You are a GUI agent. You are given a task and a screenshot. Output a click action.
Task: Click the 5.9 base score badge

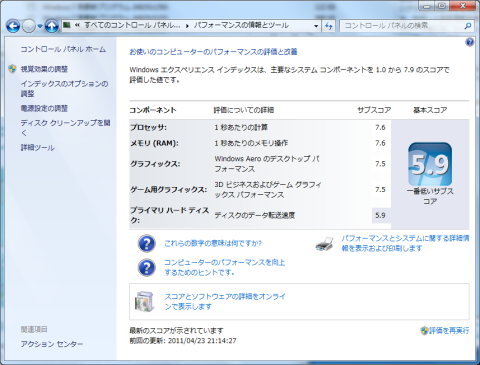click(430, 164)
